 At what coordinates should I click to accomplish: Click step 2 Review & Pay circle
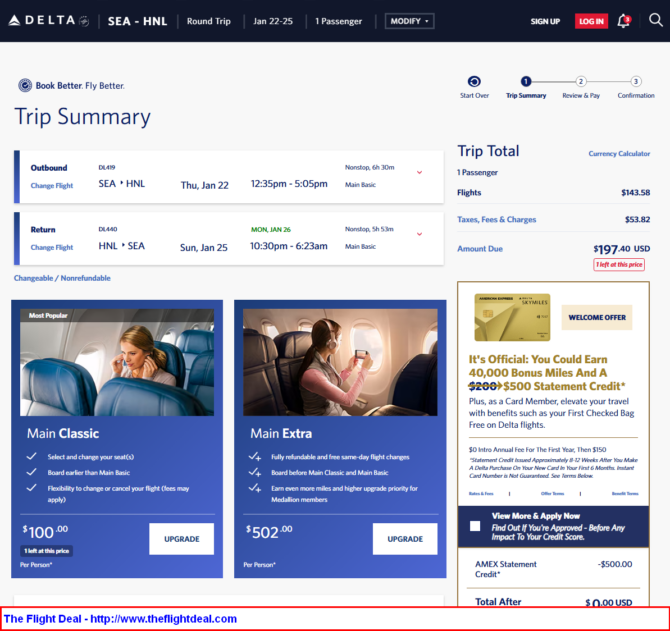click(581, 82)
